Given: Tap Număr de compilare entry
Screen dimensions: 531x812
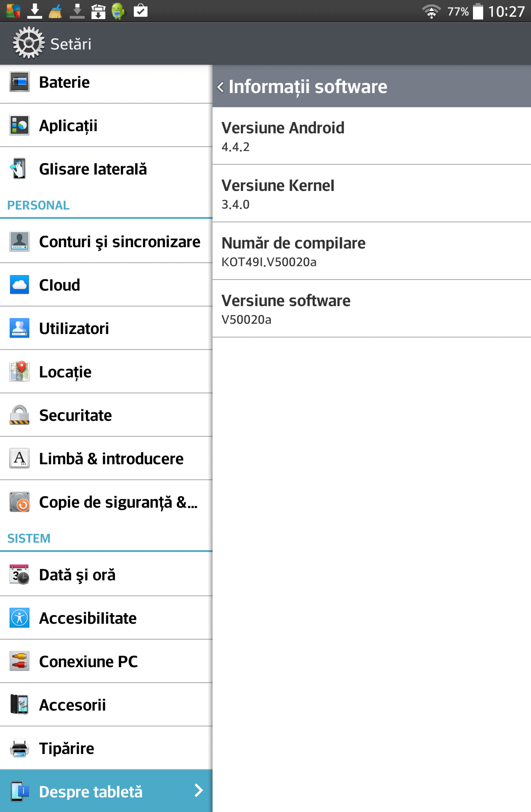Looking at the screenshot, I should click(371, 251).
